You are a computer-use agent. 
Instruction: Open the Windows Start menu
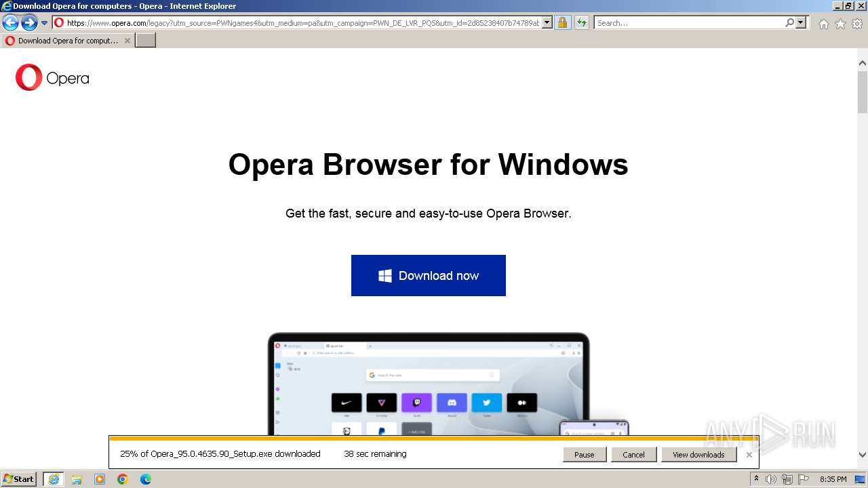pyautogui.click(x=19, y=479)
